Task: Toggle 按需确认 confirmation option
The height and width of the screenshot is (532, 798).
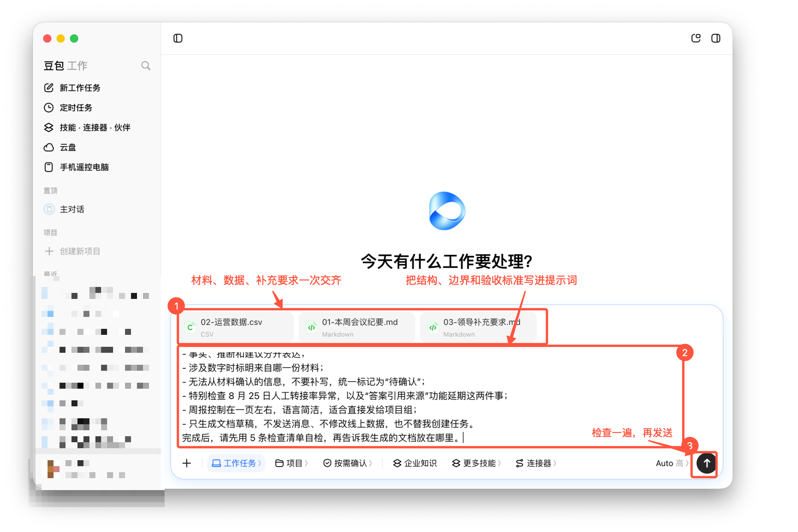Action: [347, 463]
